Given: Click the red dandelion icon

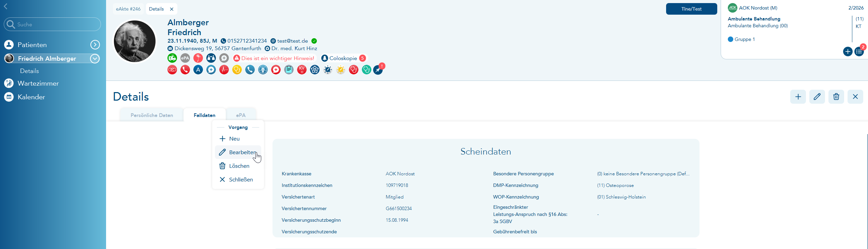Looking at the screenshot, I should (x=198, y=58).
